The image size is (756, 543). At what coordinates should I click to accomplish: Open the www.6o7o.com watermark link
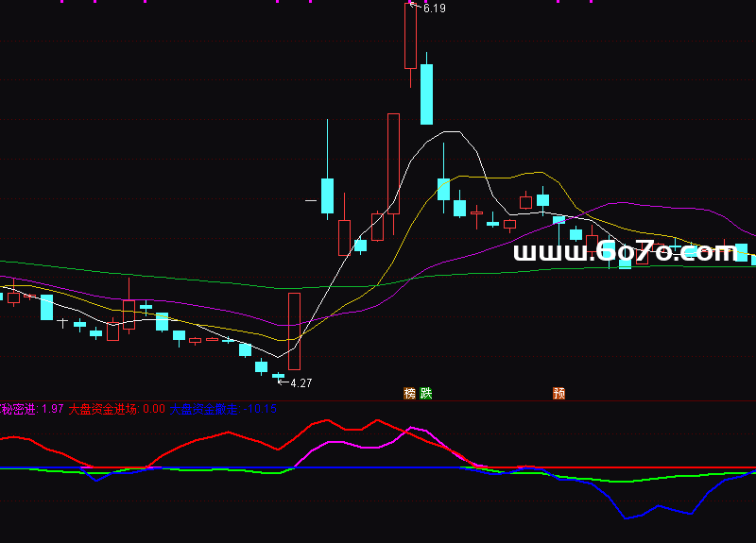tap(625, 252)
